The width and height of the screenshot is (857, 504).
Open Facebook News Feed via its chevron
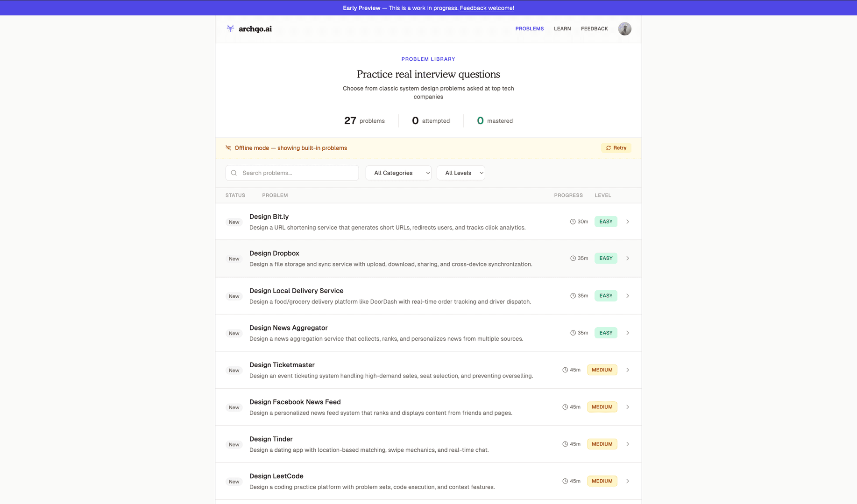(x=628, y=407)
